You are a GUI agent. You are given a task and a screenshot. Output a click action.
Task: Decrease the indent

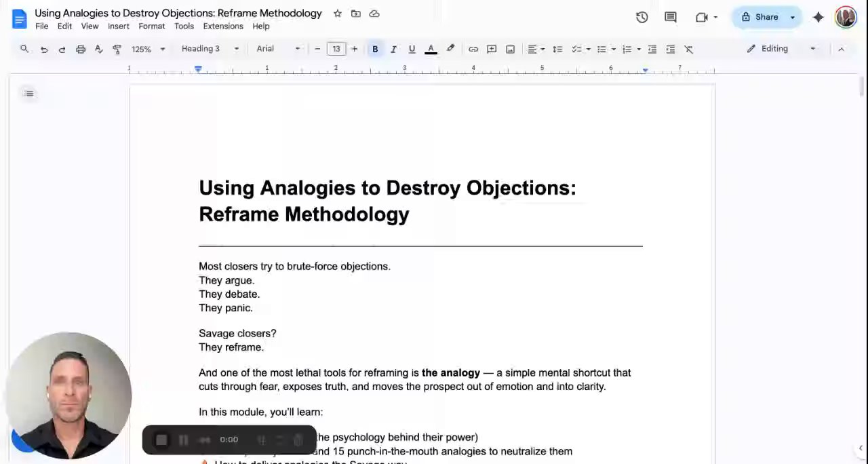point(652,49)
